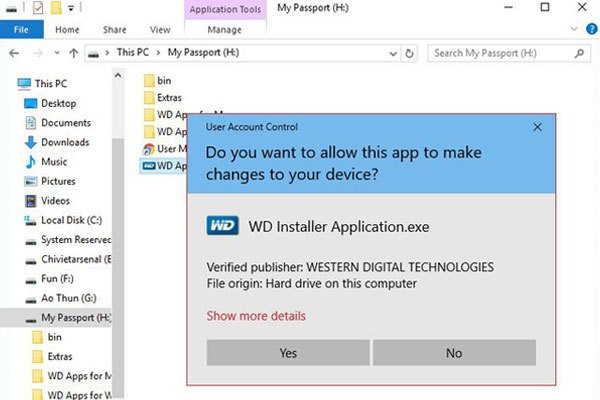The image size is (600, 400).
Task: Click the Local Disk (C:) drive icon
Action: pos(30,220)
